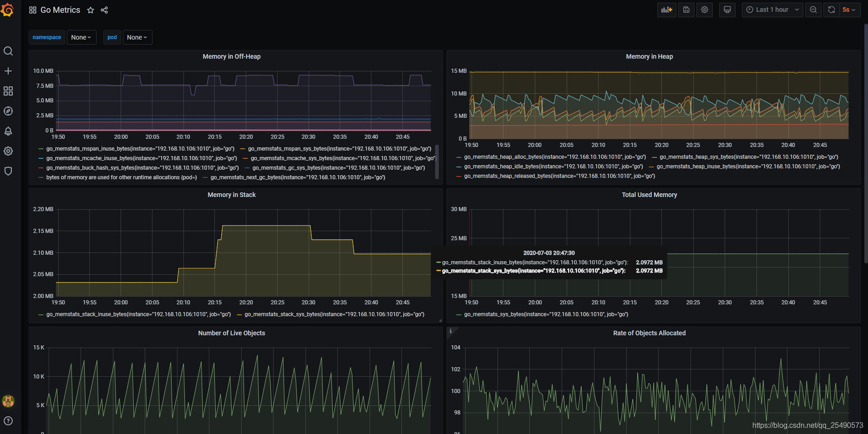Open Dashboards section in sidebar
Viewport: 868px width, 434px height.
click(8, 91)
